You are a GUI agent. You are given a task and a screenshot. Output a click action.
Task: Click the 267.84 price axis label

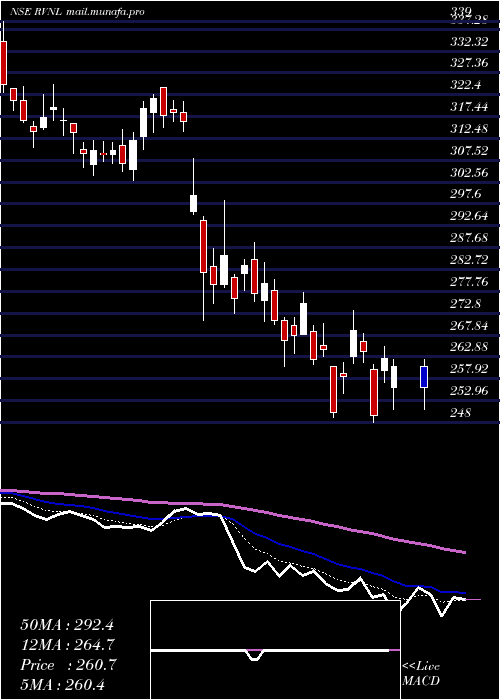point(469,326)
